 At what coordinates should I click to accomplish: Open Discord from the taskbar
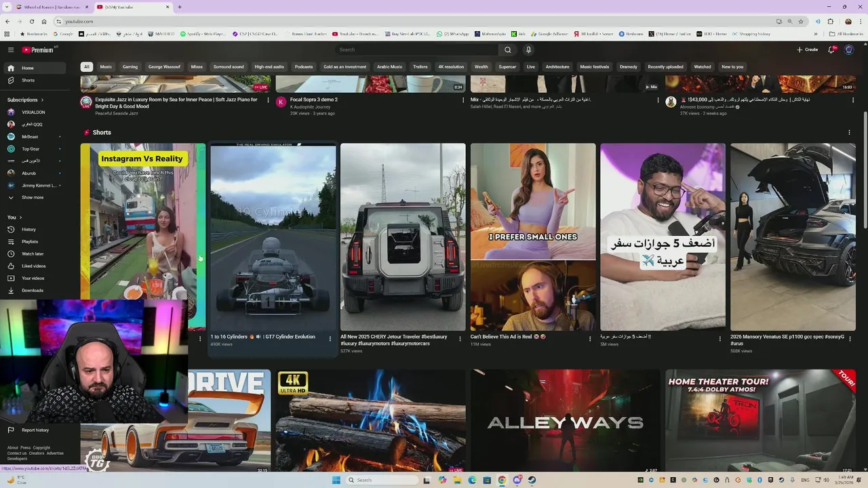(517, 480)
